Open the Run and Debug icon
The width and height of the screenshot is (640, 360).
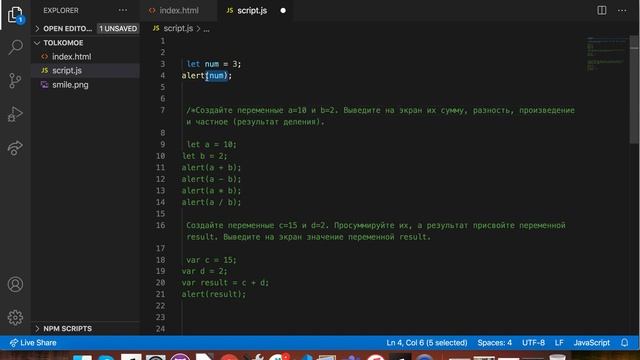click(15, 114)
